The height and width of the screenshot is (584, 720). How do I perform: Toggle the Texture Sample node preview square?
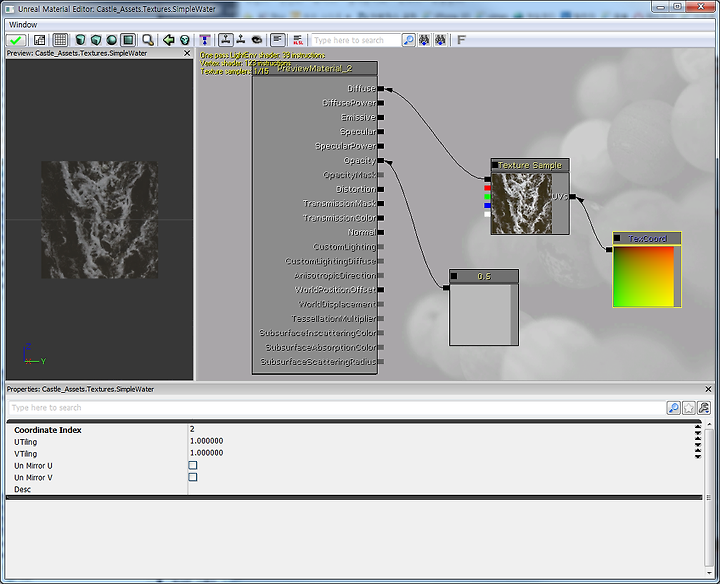(495, 165)
